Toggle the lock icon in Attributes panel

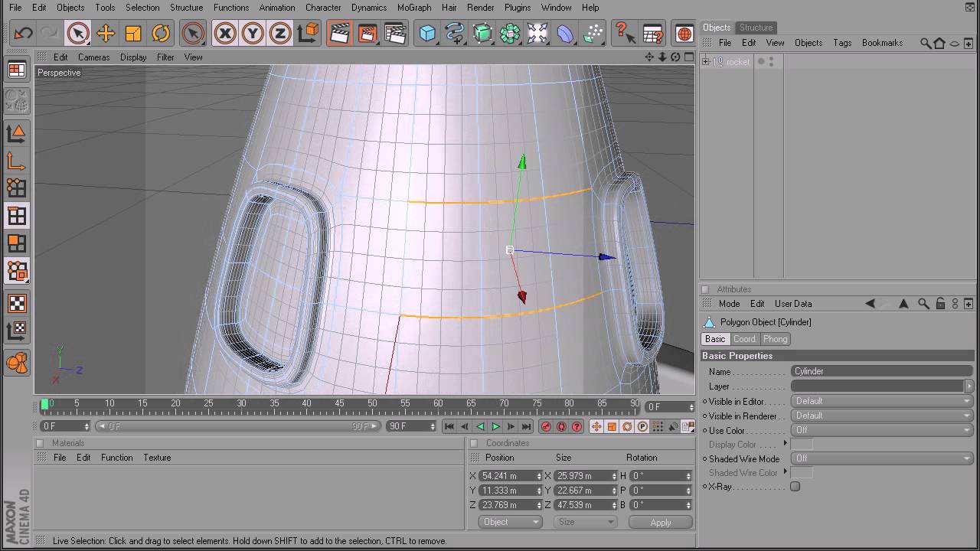click(940, 304)
